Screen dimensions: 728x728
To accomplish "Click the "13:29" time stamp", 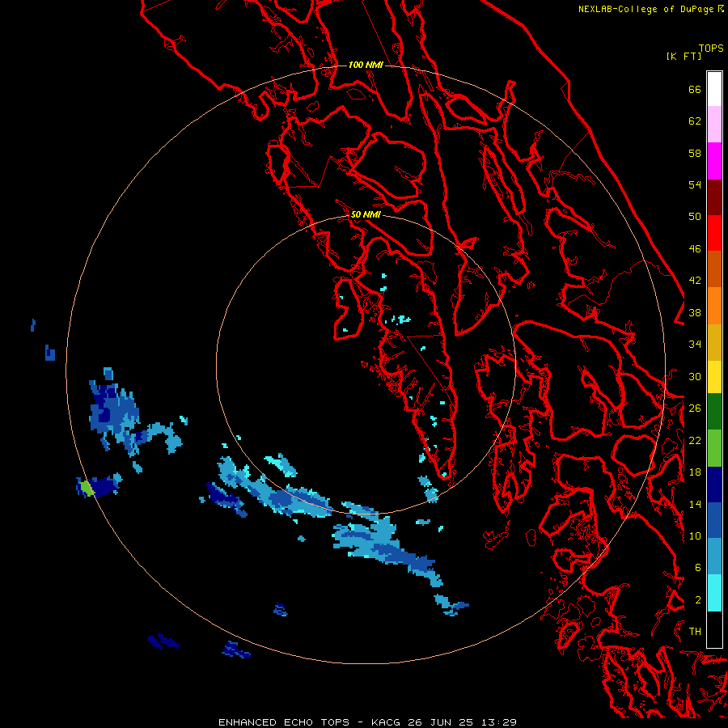I will [x=499, y=722].
